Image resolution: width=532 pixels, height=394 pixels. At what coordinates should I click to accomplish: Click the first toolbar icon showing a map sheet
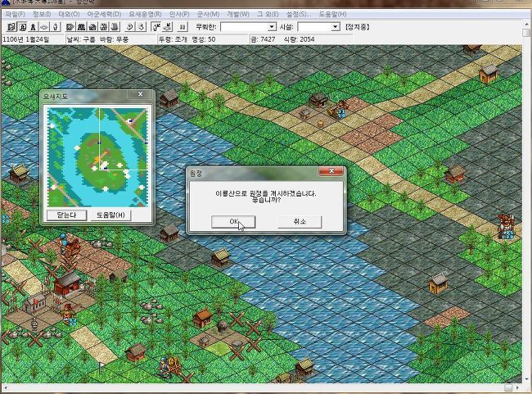tap(11, 26)
